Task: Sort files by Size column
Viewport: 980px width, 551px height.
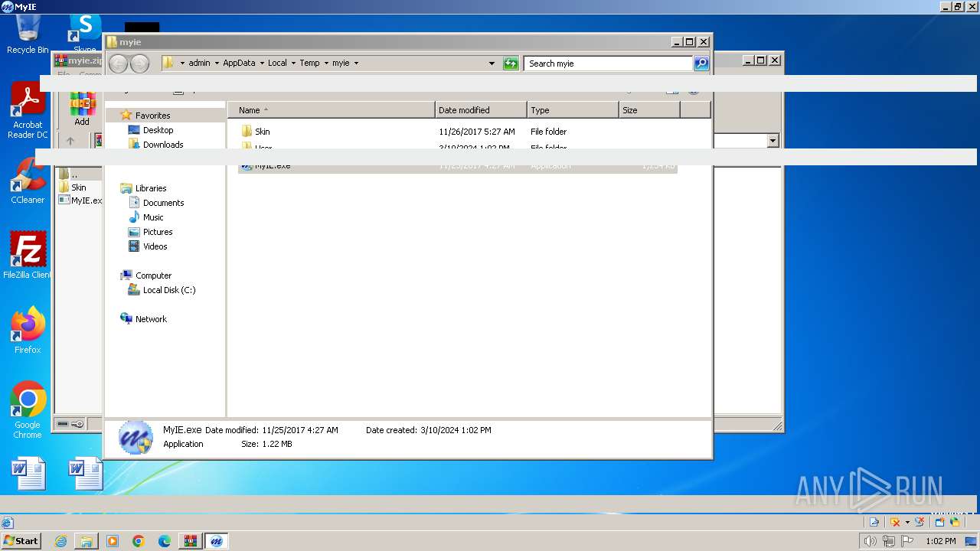Action: point(649,110)
